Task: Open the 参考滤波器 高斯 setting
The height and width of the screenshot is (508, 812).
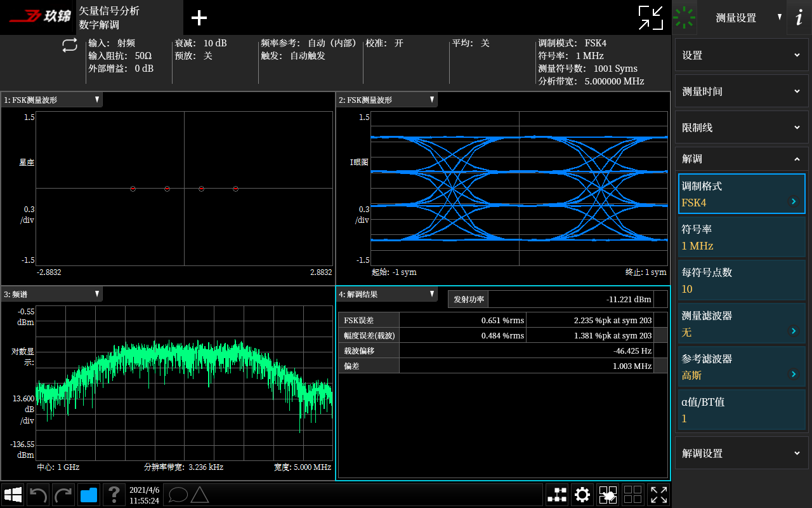Action: (742, 366)
